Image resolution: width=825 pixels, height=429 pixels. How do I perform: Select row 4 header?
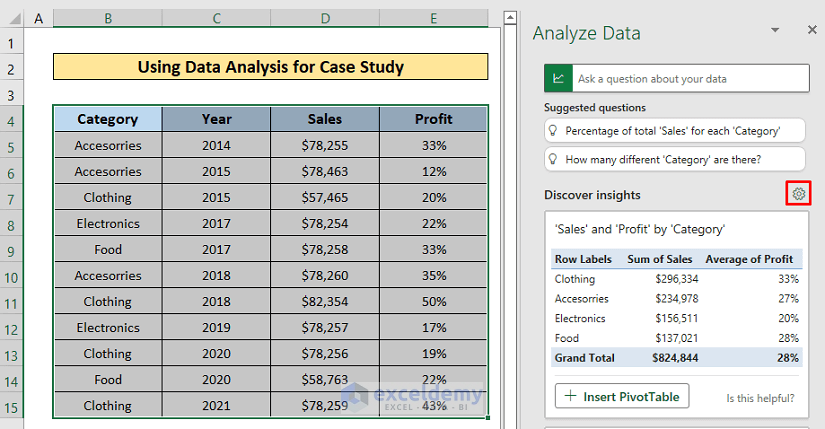click(12, 120)
